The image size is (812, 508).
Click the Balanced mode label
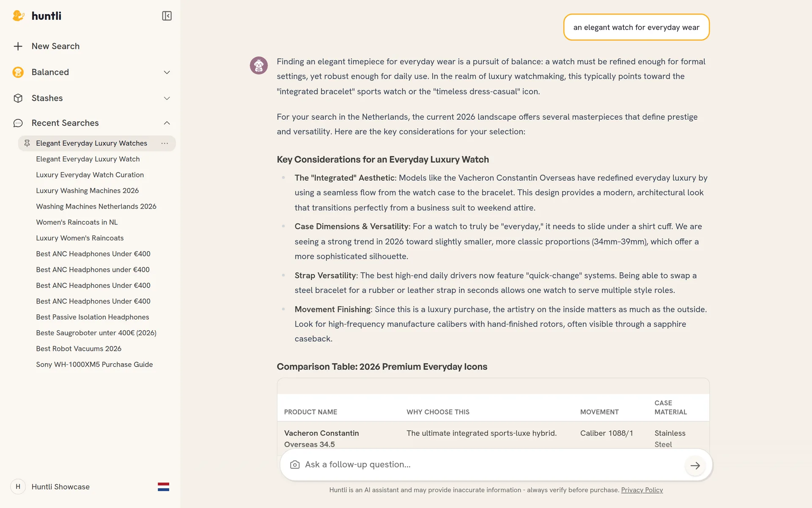[50, 72]
